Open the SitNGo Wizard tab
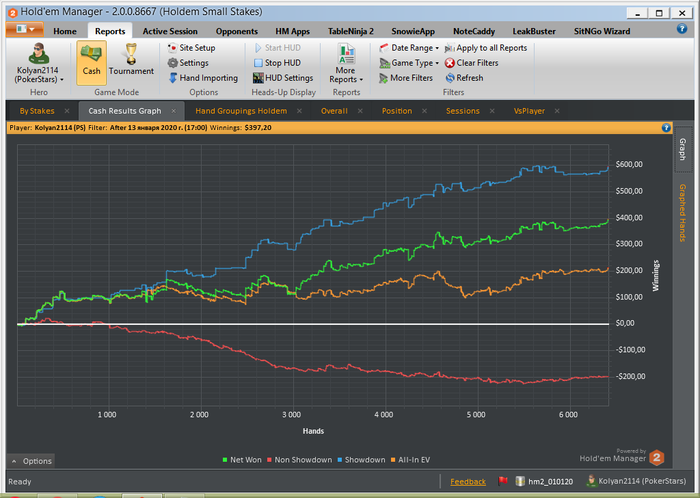Viewport: 700px width, 498px height. click(602, 31)
